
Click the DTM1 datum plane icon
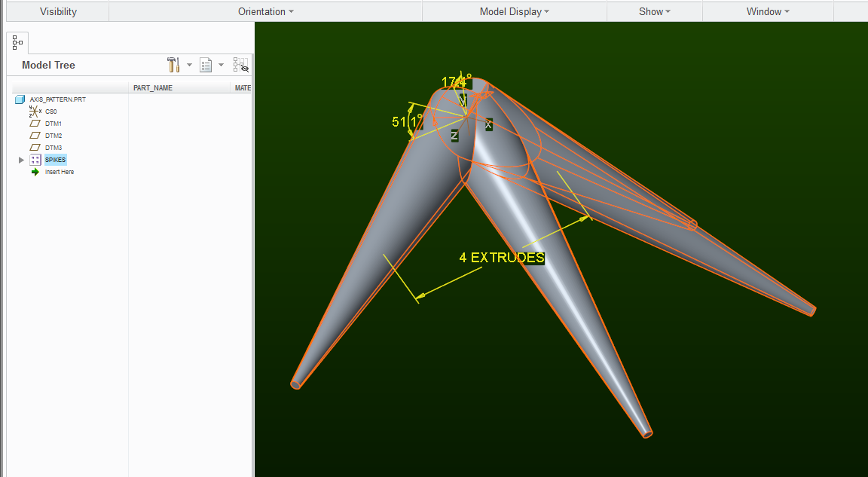(35, 123)
